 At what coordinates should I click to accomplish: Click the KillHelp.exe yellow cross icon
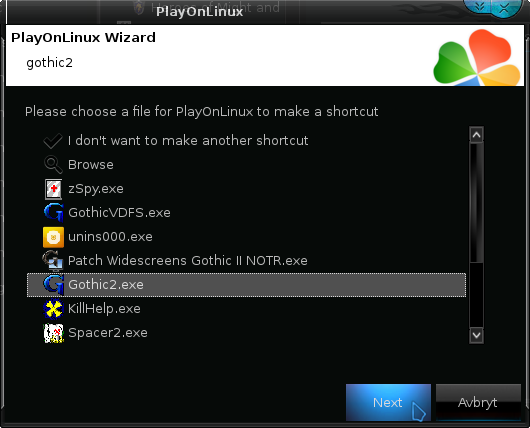pos(53,309)
